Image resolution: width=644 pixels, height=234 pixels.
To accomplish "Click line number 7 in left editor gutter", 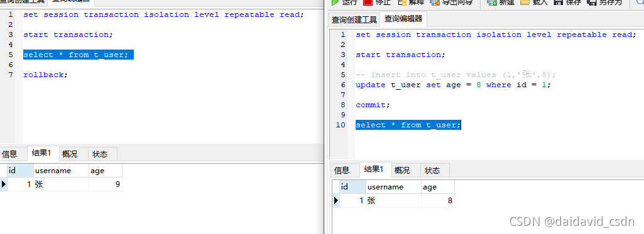I will click(x=10, y=75).
